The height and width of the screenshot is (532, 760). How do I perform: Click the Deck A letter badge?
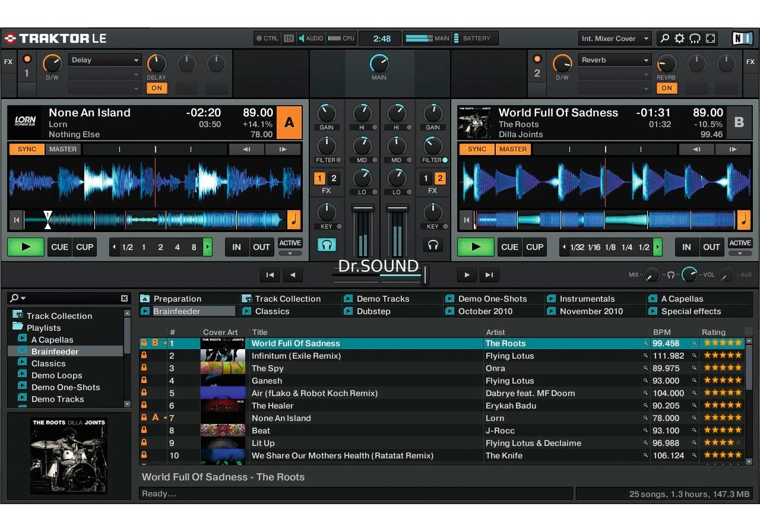(289, 122)
